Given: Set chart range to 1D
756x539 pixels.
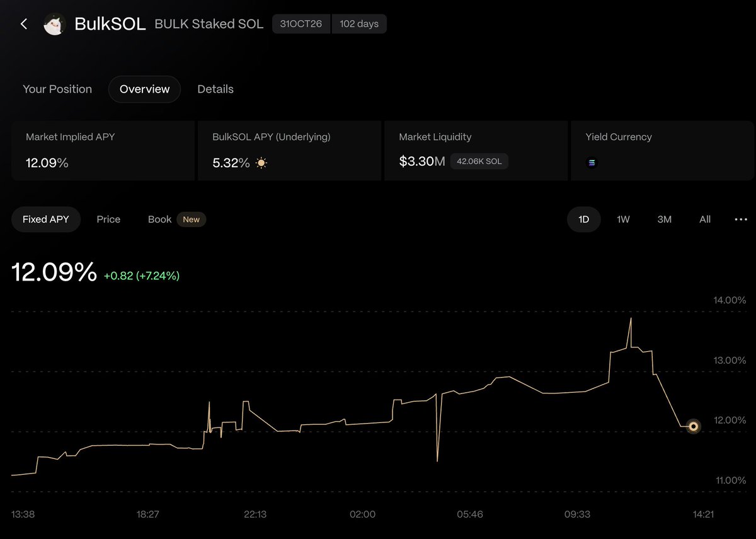Looking at the screenshot, I should coord(584,219).
